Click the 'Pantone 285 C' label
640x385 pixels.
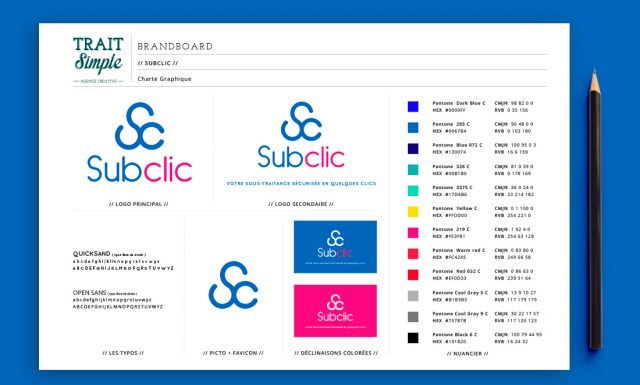[x=451, y=124]
